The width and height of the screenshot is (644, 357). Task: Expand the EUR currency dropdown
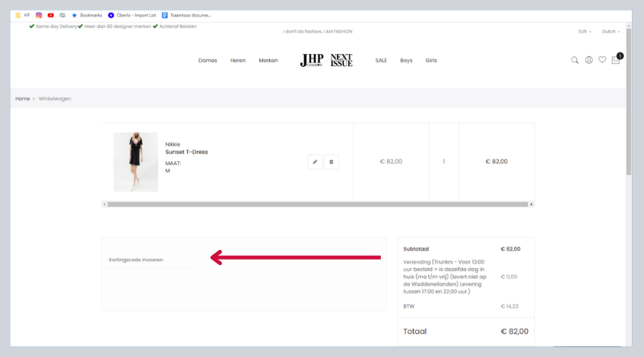coord(585,32)
